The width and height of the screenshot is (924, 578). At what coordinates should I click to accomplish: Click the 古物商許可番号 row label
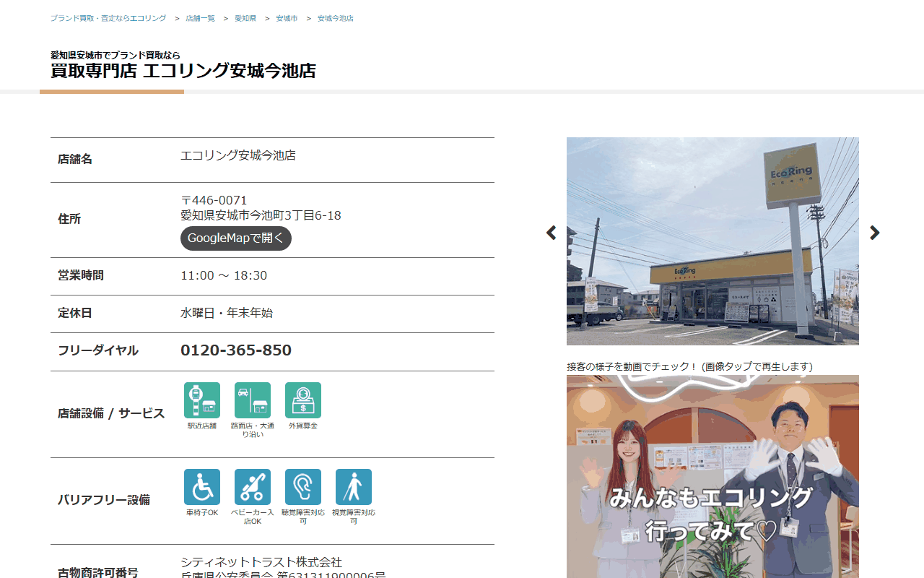click(98, 573)
